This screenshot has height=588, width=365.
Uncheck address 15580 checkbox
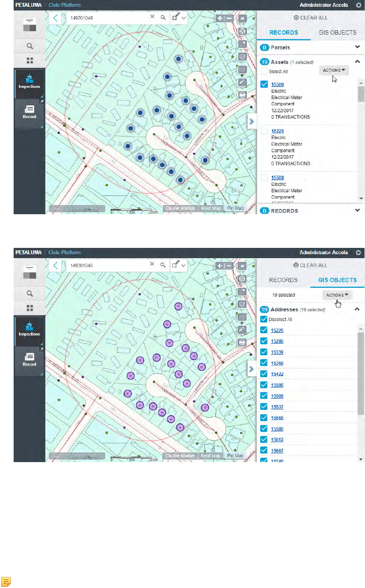[x=264, y=428]
